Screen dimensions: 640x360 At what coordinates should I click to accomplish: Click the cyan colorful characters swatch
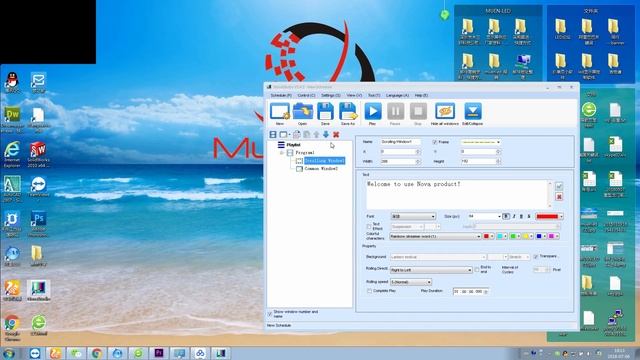500,236
